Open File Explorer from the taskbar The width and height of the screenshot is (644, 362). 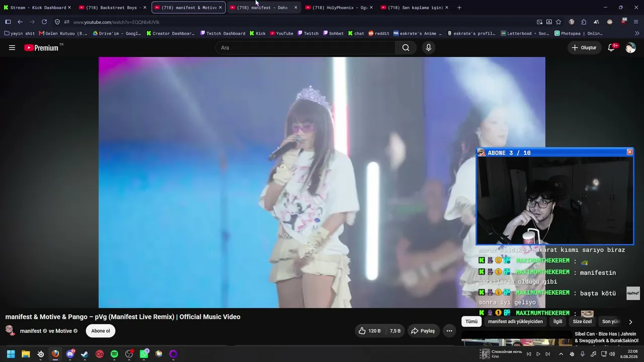point(26,354)
